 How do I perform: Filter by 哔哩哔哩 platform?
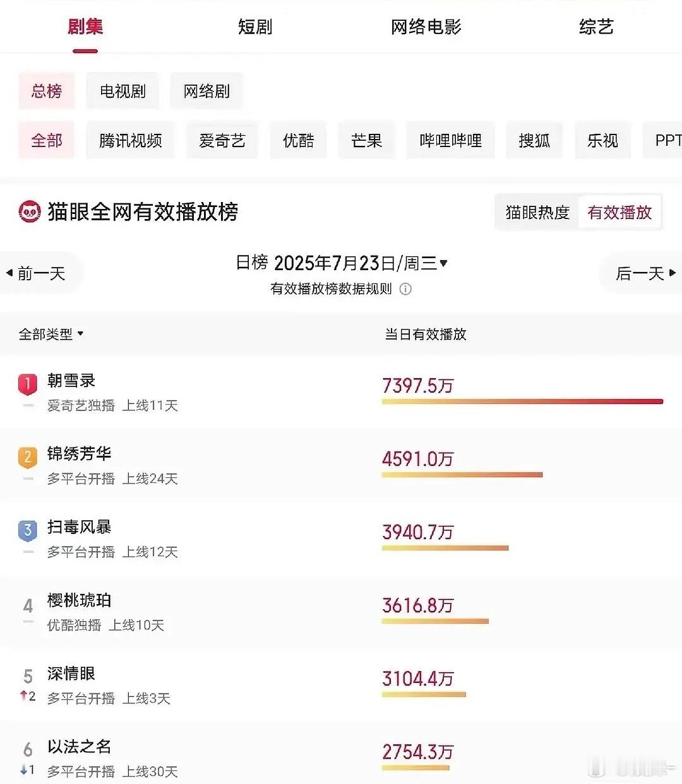pos(451,140)
